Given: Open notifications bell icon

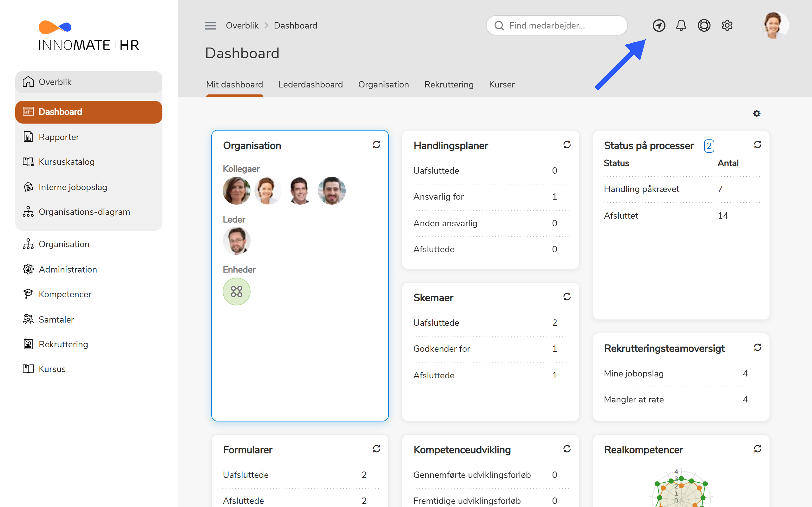Looking at the screenshot, I should coord(681,25).
